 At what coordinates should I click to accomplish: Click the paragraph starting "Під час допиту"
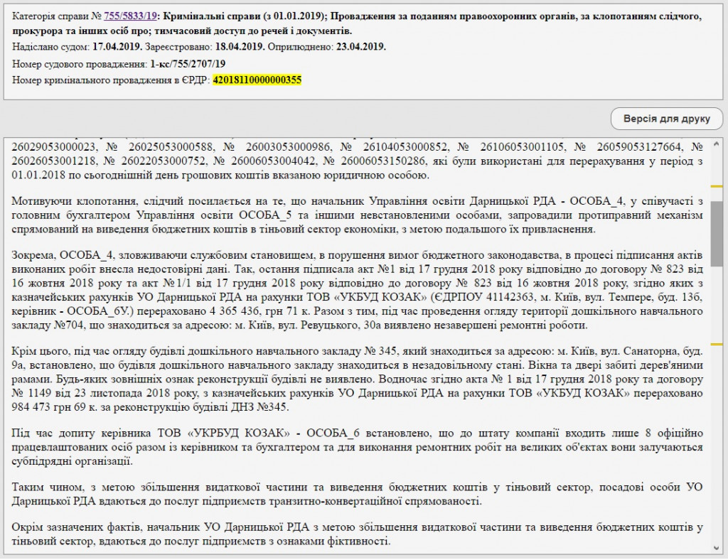pyautogui.click(x=357, y=448)
